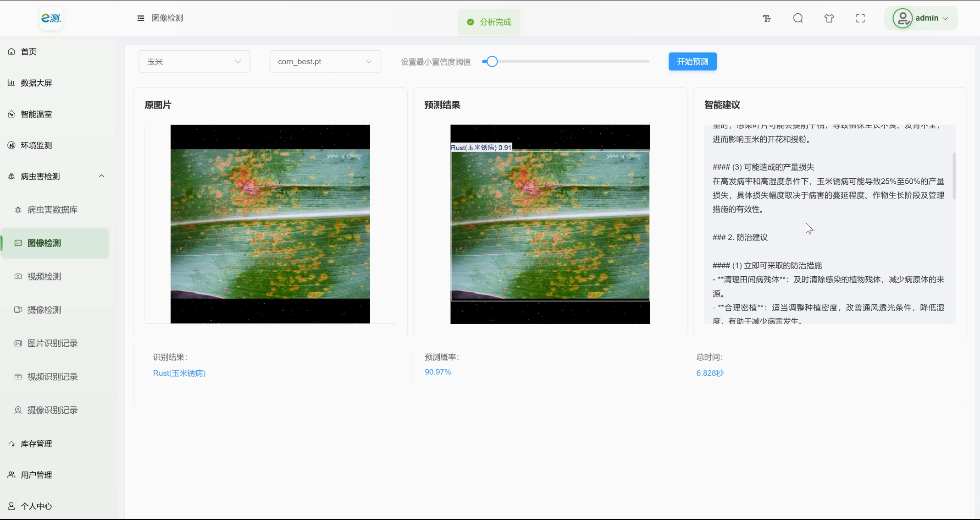The height and width of the screenshot is (520, 980).
Task: Open the theme shirt icon
Action: pos(829,18)
